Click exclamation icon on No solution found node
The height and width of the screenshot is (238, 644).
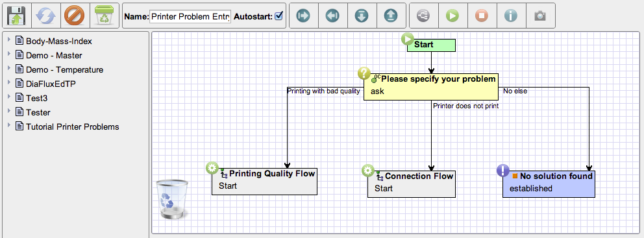[503, 171]
